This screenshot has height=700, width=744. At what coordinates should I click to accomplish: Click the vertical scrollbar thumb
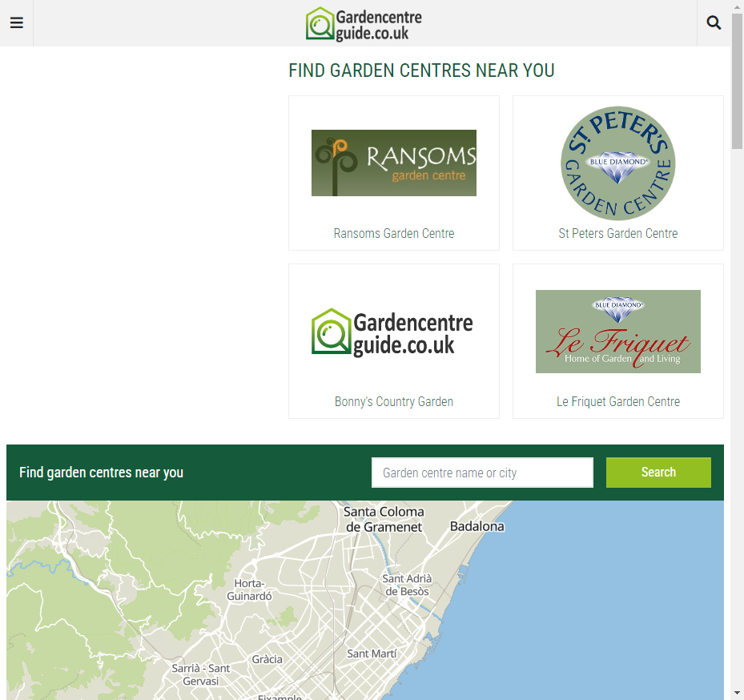737,80
